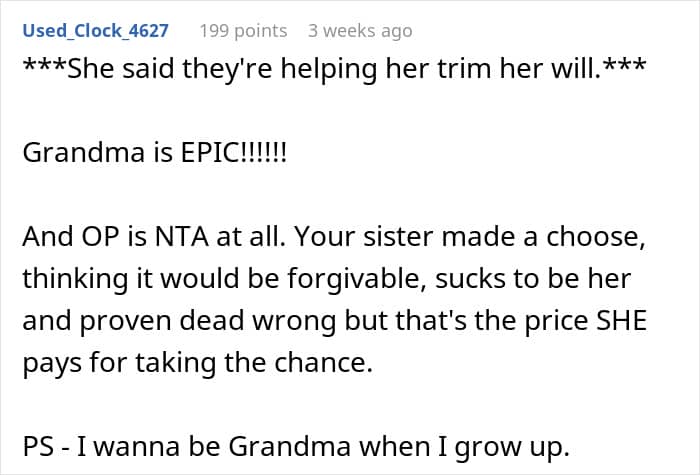The width and height of the screenshot is (700, 475).
Task: Open the Used_Clock_4627 user profile link
Action: coord(96,31)
